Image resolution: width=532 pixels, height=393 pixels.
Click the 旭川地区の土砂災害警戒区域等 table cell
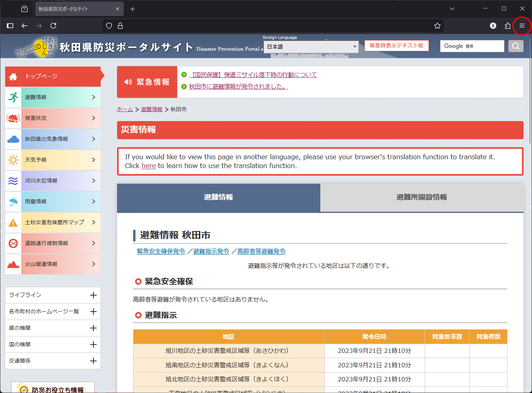(x=229, y=351)
